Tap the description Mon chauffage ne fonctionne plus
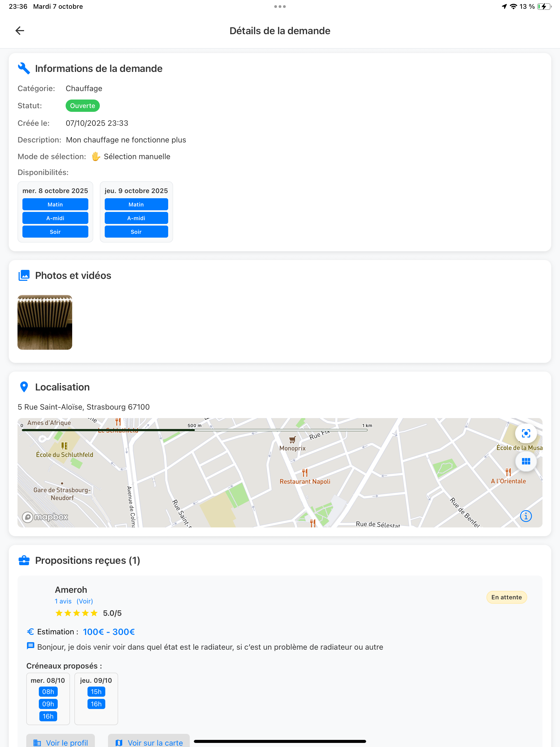The image size is (560, 747). 126,140
